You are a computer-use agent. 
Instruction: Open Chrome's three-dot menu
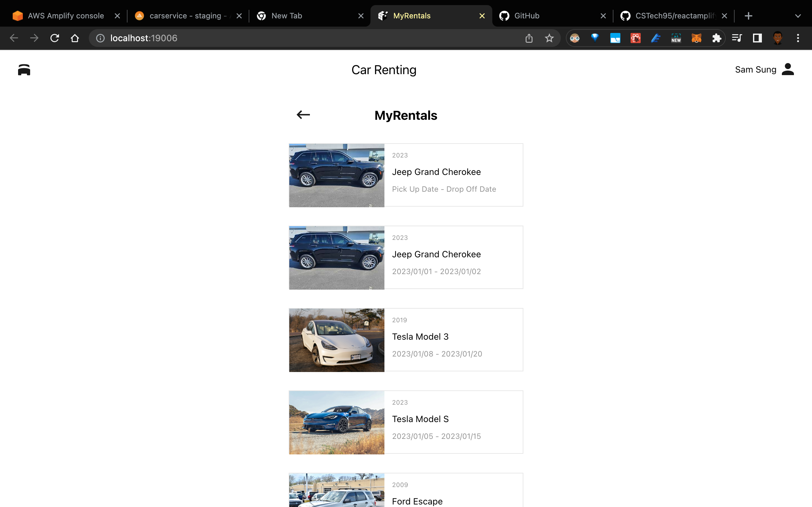(798, 38)
